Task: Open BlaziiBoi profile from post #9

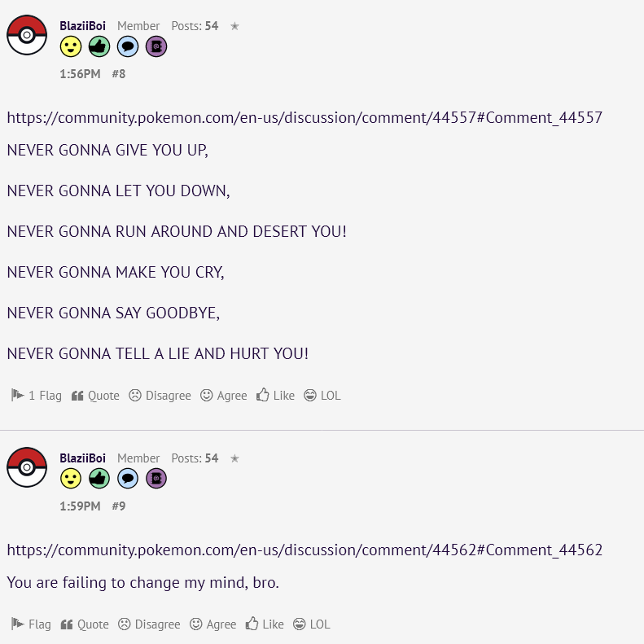Action: point(82,458)
